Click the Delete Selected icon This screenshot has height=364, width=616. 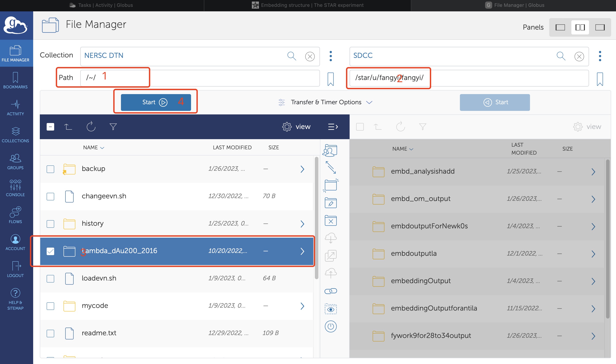tap(331, 220)
